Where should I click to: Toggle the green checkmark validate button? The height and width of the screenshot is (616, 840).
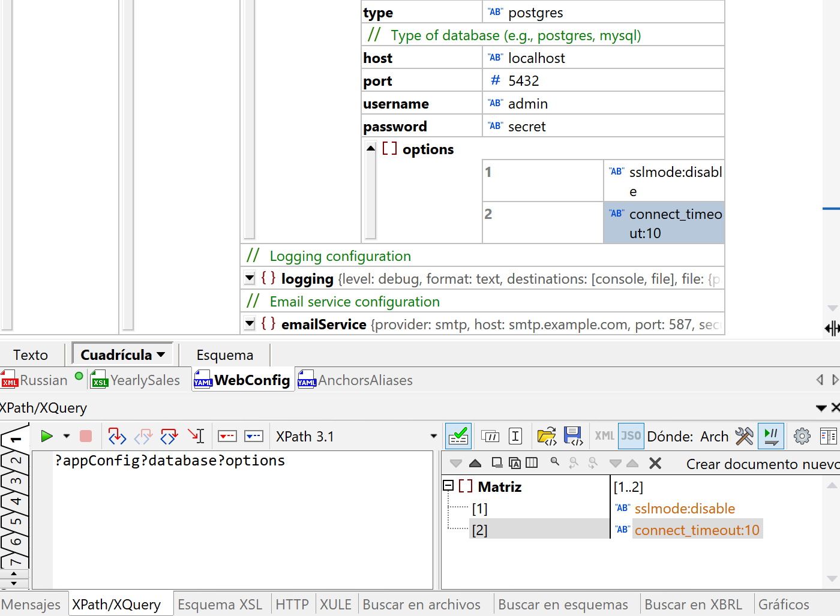point(458,436)
